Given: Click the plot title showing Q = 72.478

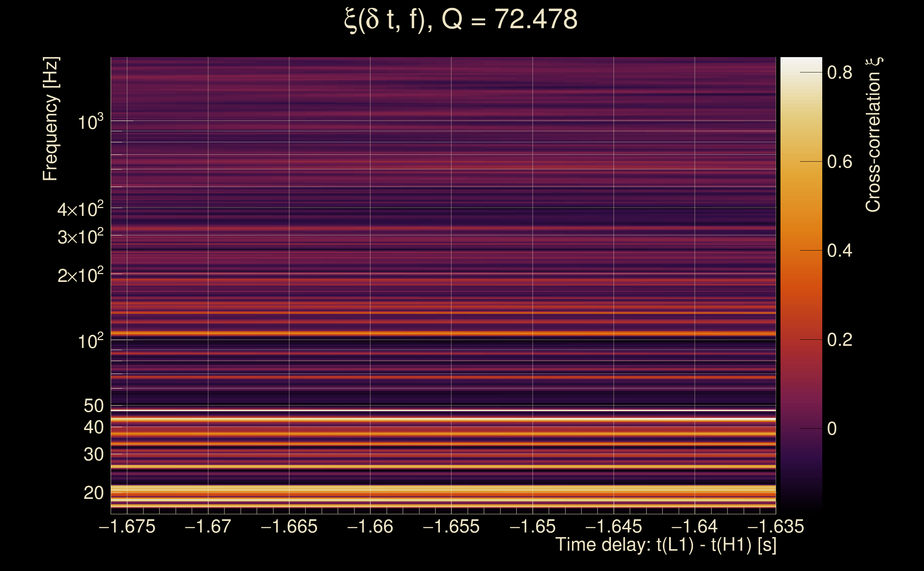Looking at the screenshot, I should (x=461, y=20).
